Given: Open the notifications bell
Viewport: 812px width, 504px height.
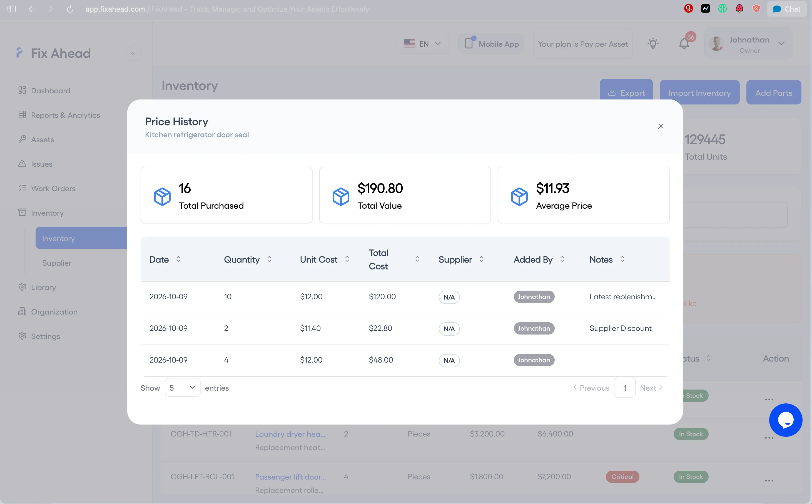Looking at the screenshot, I should point(684,44).
